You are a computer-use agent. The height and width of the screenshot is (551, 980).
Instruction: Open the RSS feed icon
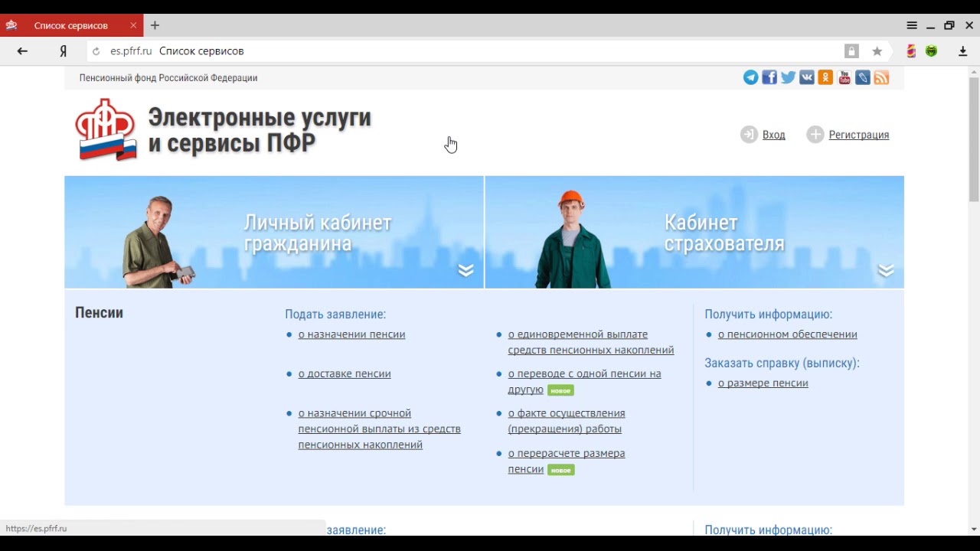point(881,77)
